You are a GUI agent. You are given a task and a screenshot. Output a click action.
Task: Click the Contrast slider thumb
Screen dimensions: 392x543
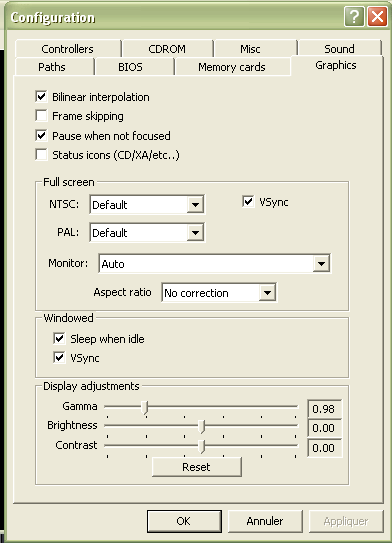tap(202, 446)
